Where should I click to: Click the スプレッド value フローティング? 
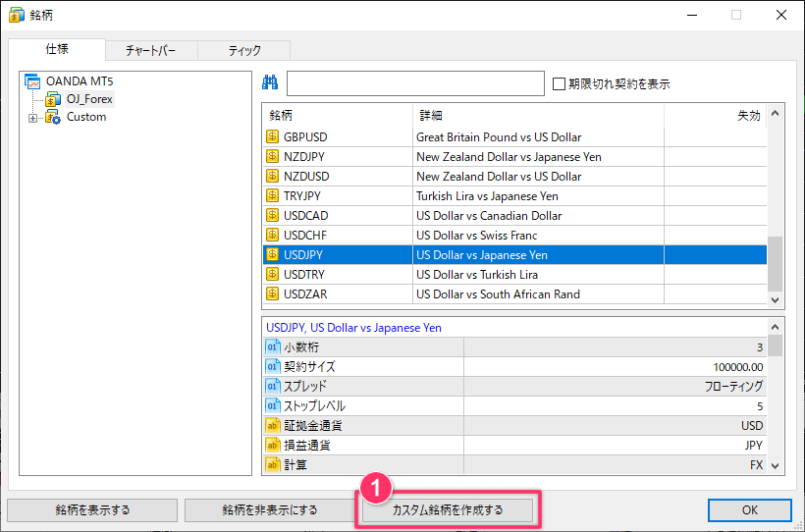tap(733, 386)
